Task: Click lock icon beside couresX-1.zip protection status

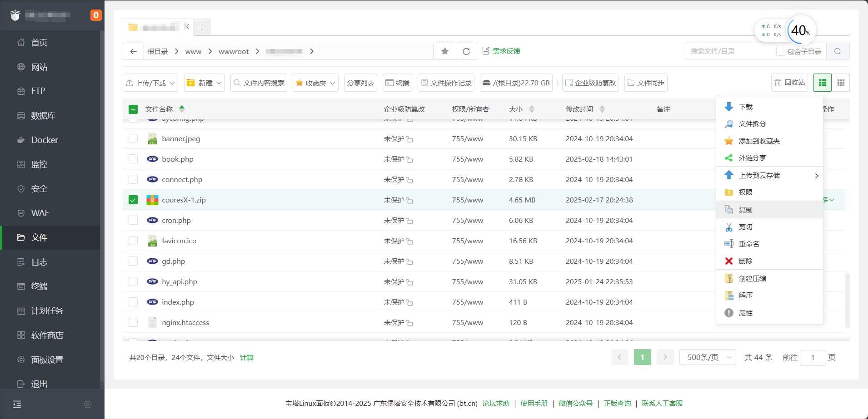Action: pyautogui.click(x=409, y=200)
